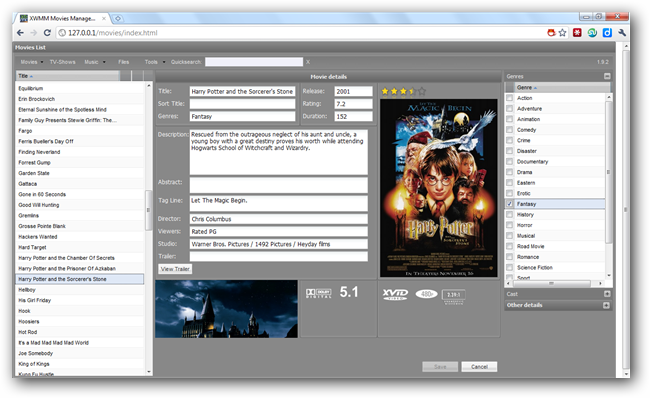Click the movie Title input field
The height and width of the screenshot is (398, 650).
tap(243, 92)
